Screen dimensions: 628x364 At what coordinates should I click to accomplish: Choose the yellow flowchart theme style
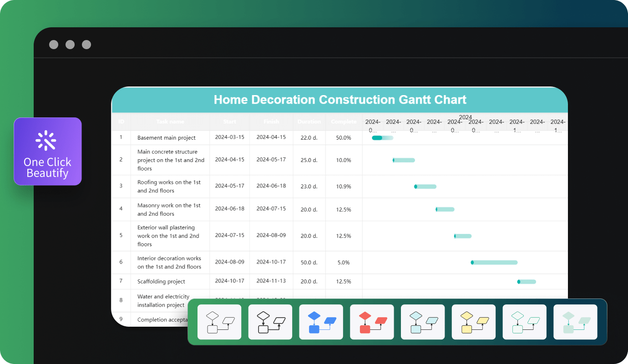coord(473,322)
